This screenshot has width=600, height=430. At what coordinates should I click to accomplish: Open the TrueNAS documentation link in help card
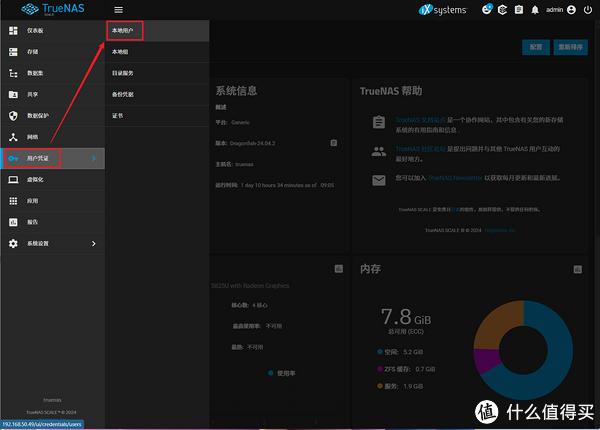click(x=421, y=120)
